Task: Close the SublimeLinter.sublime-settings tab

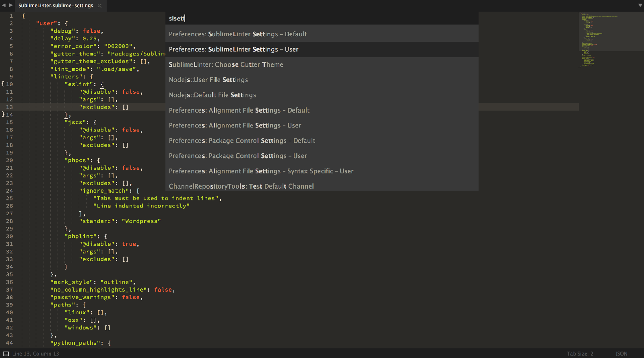Action: point(99,6)
